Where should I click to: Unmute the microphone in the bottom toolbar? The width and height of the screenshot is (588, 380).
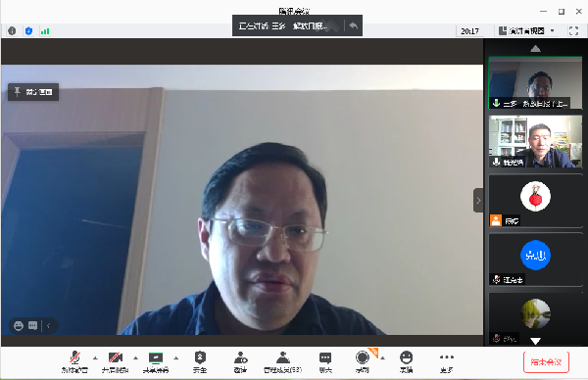tap(75, 361)
